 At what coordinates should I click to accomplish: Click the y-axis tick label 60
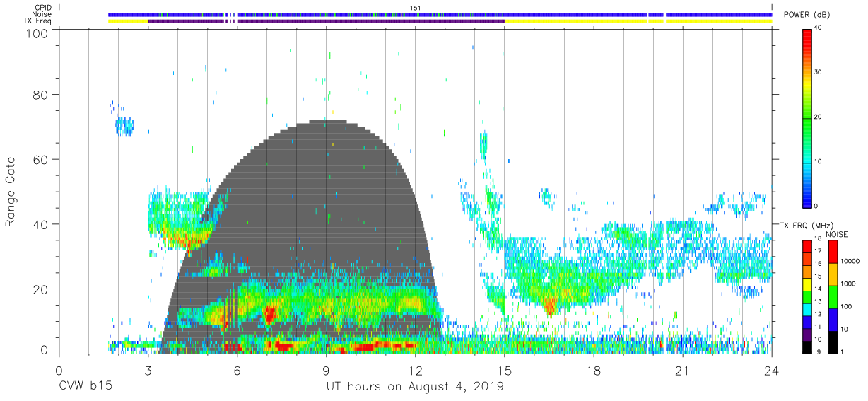pyautogui.click(x=40, y=159)
